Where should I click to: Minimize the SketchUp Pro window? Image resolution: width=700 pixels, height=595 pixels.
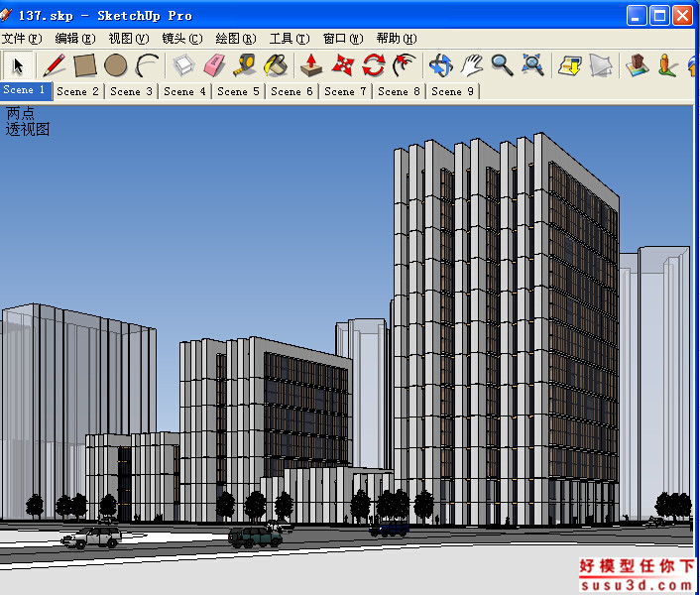(637, 16)
